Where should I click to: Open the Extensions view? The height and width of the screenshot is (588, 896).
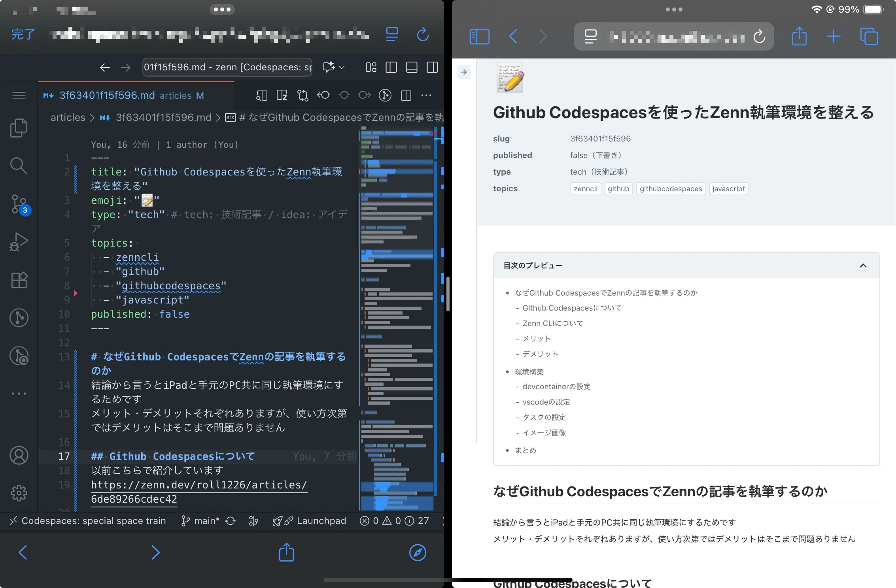tap(19, 279)
